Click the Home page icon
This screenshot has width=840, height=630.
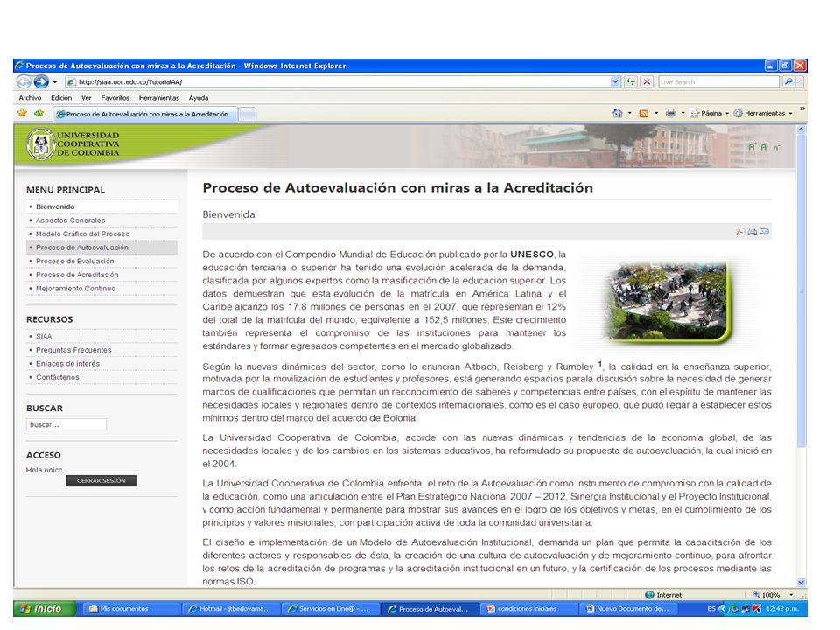(618, 113)
